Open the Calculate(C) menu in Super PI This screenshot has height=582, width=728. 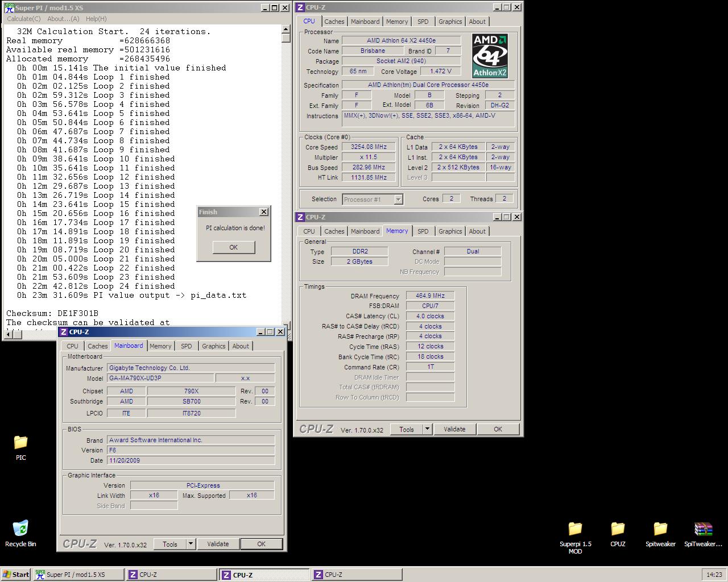click(24, 19)
